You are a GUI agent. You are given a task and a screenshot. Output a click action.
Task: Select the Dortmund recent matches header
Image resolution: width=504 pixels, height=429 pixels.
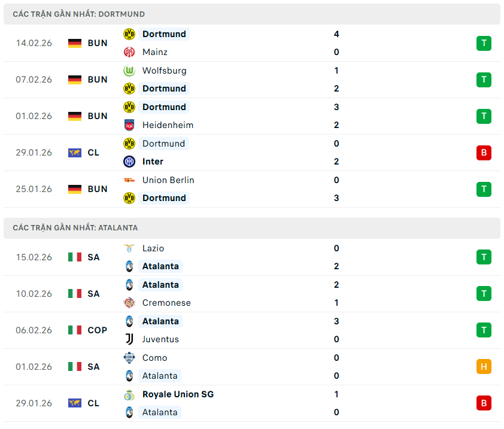click(x=79, y=14)
